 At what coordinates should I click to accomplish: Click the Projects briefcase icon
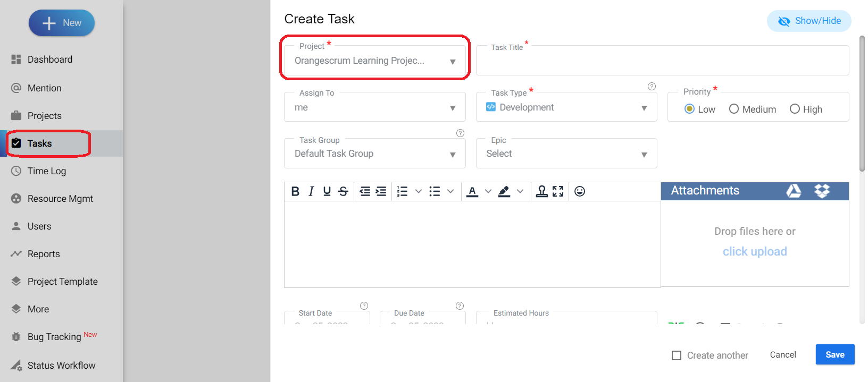click(16, 116)
